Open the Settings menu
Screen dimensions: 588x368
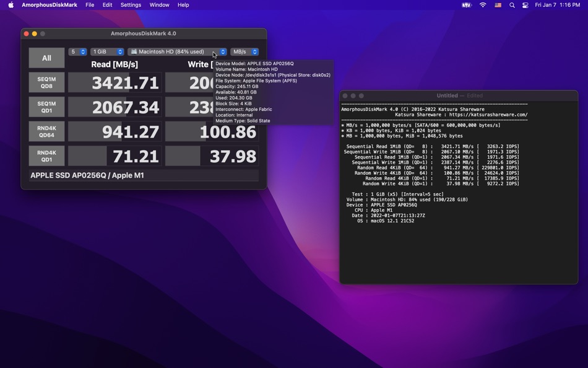(x=131, y=5)
